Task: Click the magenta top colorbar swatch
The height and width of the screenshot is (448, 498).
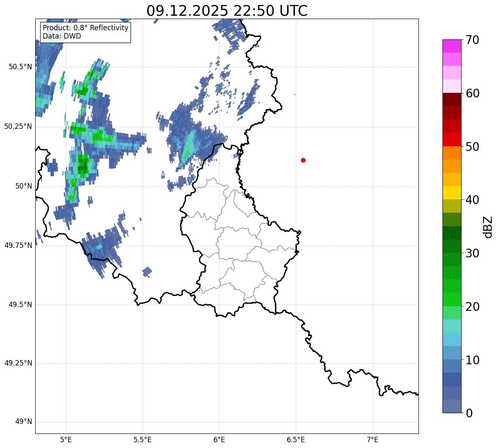Action: (x=452, y=46)
